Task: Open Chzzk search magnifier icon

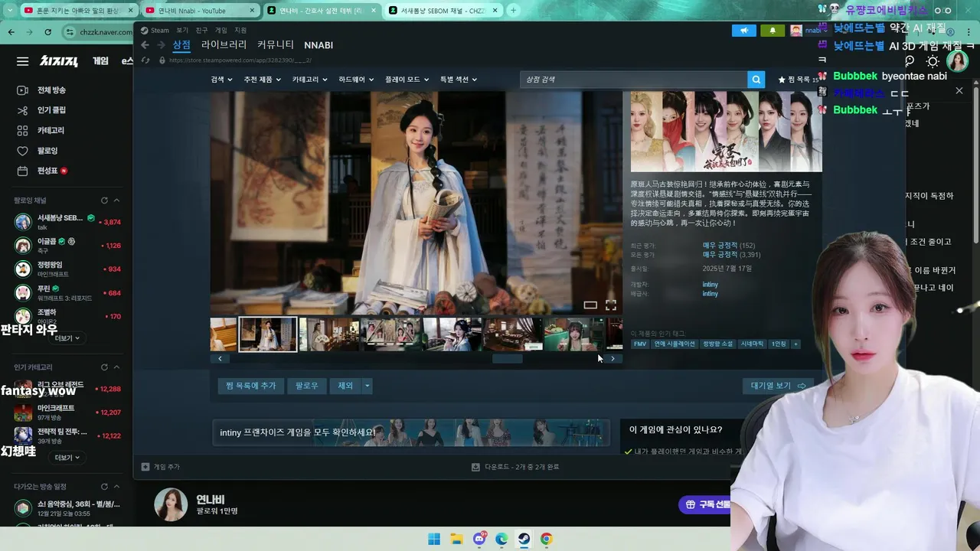Action: point(910,61)
